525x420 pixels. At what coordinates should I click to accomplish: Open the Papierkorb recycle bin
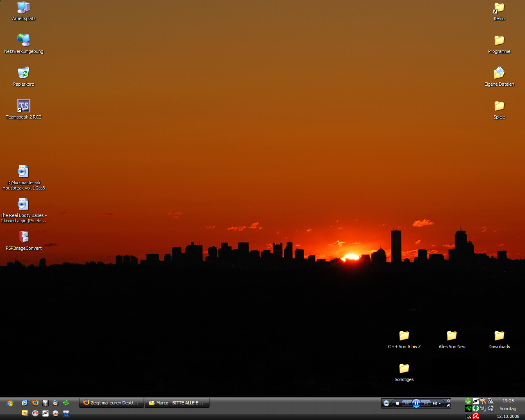pos(24,73)
